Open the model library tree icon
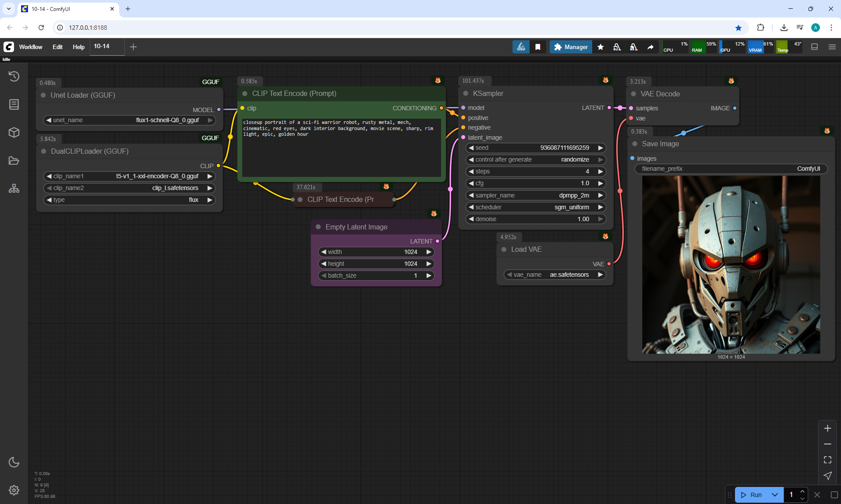The image size is (841, 504). point(14,189)
